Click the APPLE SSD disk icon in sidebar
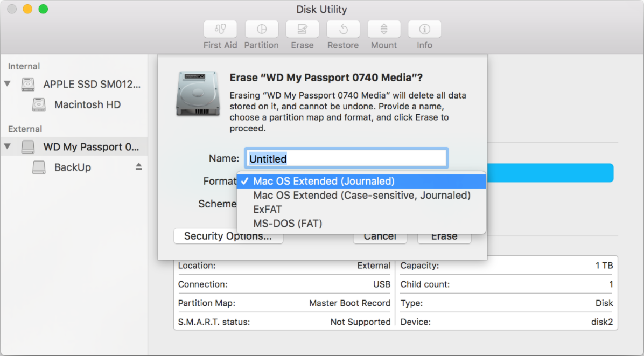The image size is (644, 356). click(28, 84)
